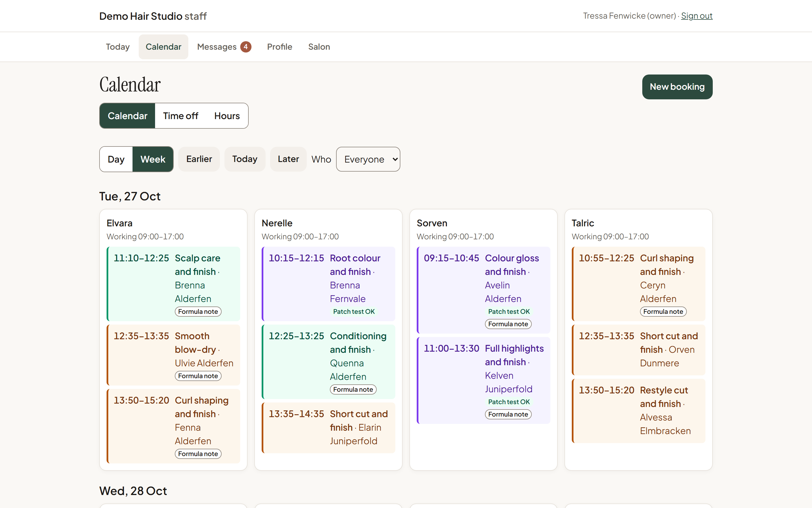Open Talric's 12:35–13:35 Short cut booking

[x=639, y=350]
